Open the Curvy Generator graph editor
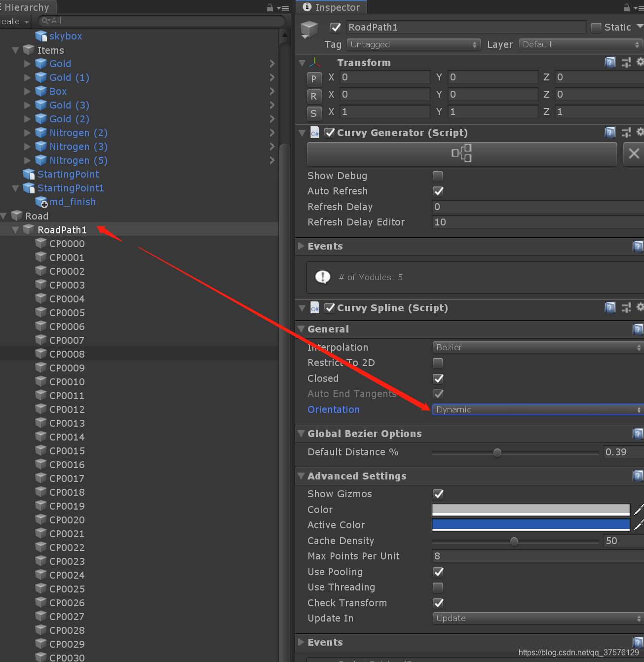This screenshot has width=644, height=662. pos(461,154)
